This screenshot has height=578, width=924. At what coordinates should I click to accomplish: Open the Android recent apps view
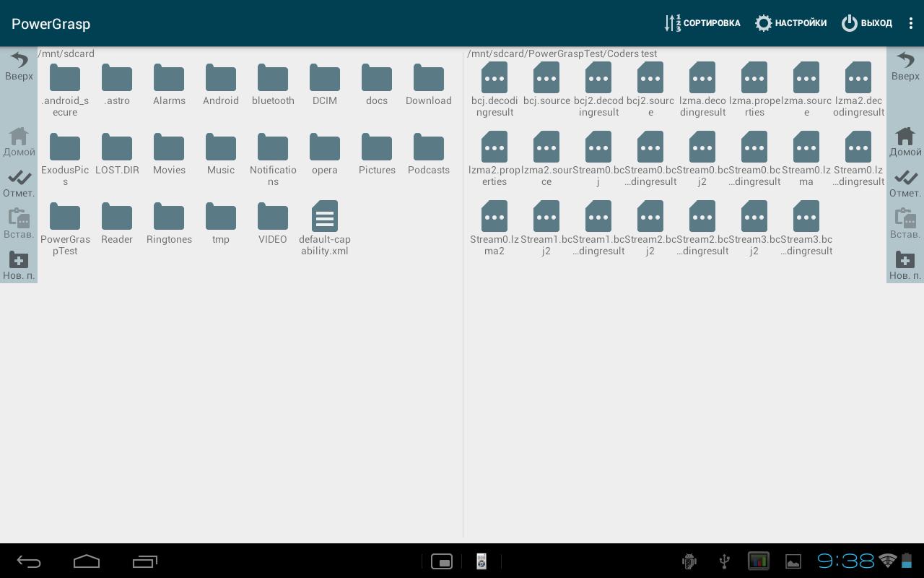145,561
